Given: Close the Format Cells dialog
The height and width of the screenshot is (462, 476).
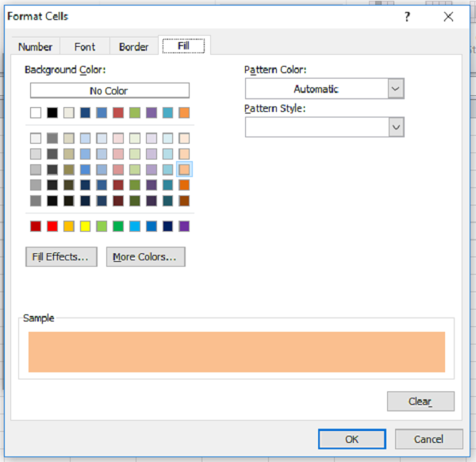Looking at the screenshot, I should (x=448, y=17).
